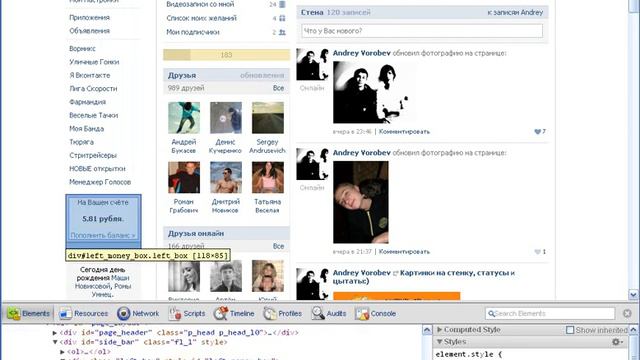640x360 pixels.
Task: Open 'Веселые Тачки' app link
Action: tap(93, 116)
